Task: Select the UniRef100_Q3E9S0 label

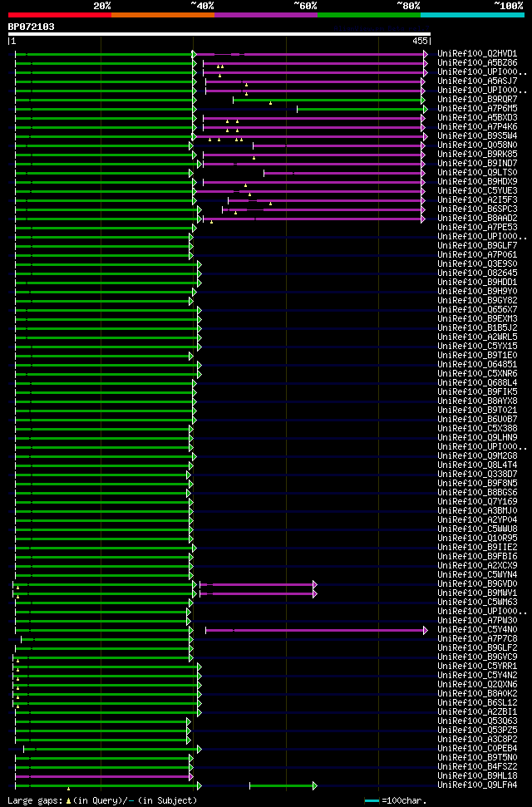Action: click(x=477, y=264)
